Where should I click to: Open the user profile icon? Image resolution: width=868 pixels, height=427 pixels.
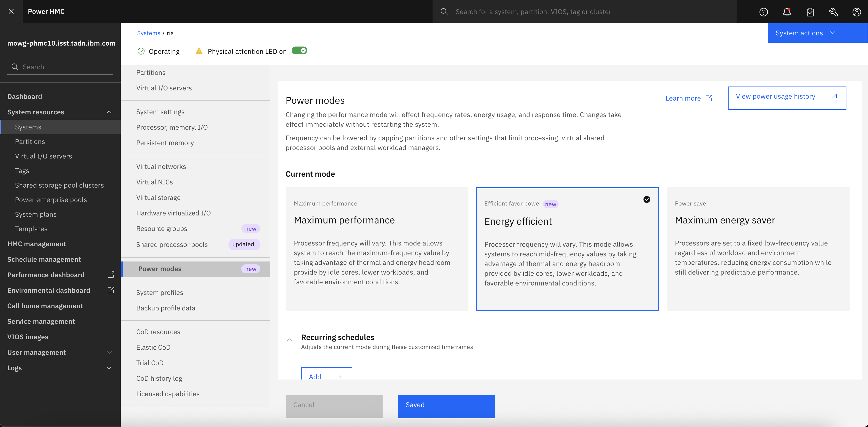point(857,11)
